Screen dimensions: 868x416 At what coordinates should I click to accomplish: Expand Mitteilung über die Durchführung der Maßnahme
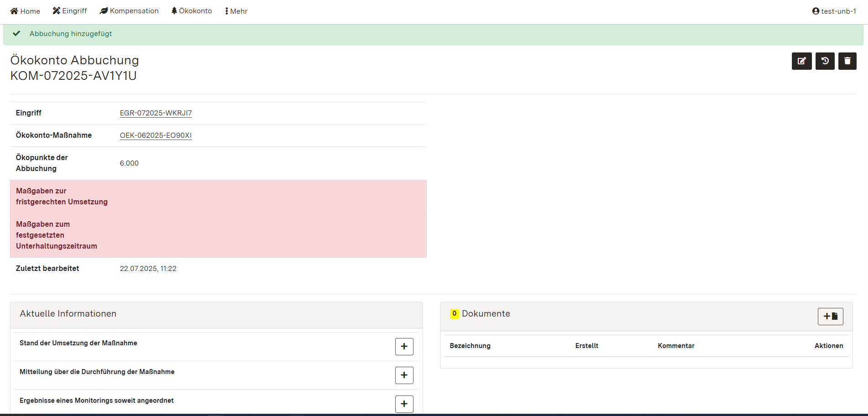[x=403, y=375]
